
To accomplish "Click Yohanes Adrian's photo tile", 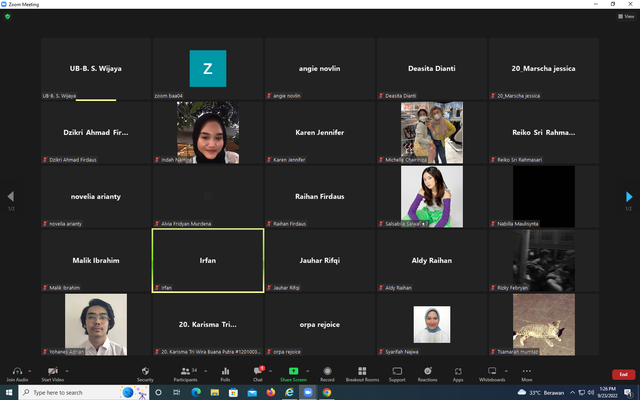I will (x=96, y=324).
